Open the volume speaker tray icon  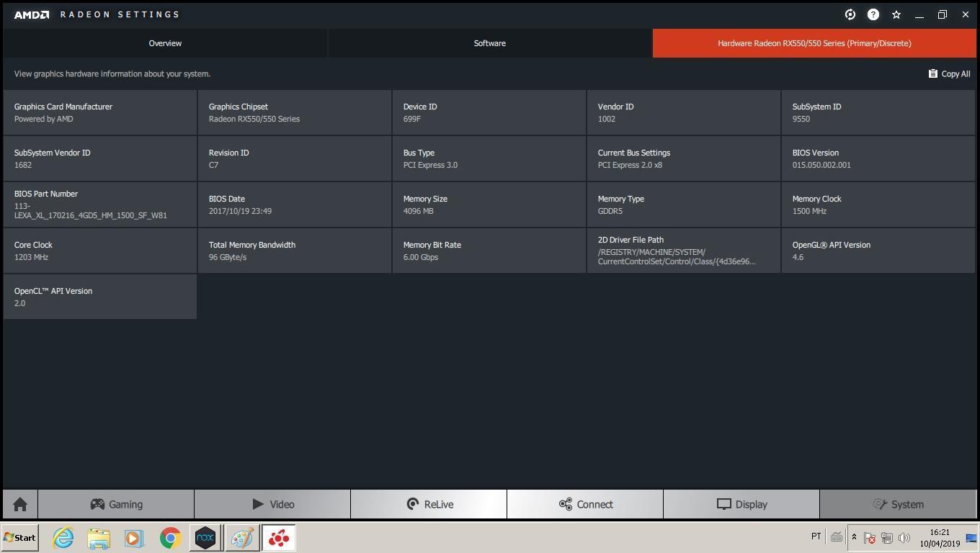(904, 538)
